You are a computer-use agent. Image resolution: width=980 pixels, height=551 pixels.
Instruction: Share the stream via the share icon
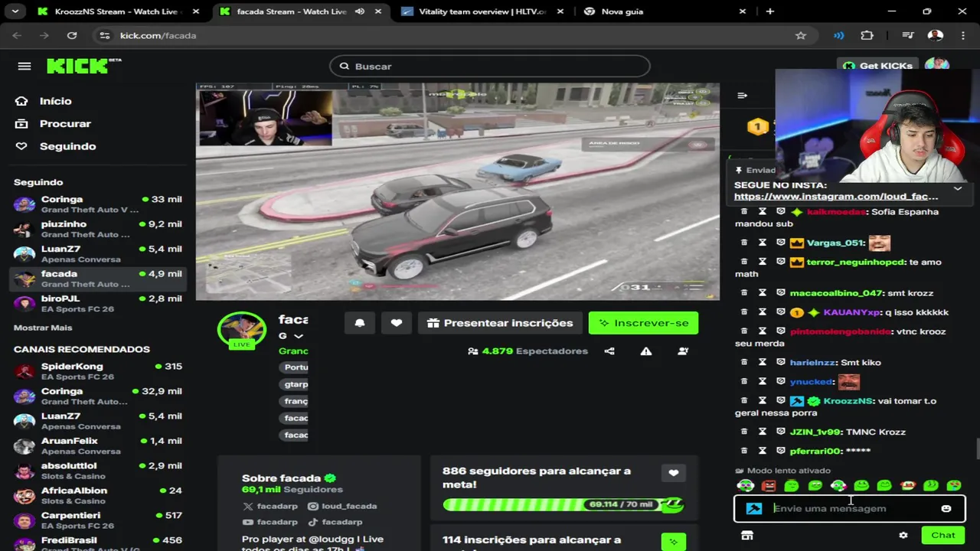click(609, 351)
